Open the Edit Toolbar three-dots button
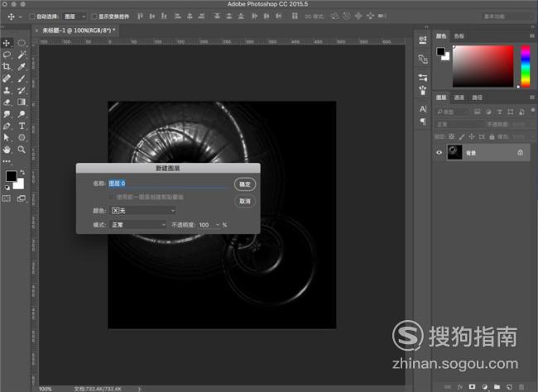The width and height of the screenshot is (538, 392). tap(7, 161)
